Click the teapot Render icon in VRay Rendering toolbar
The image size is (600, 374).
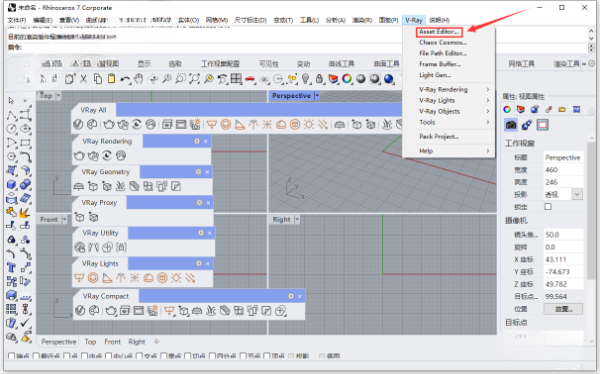coord(79,156)
